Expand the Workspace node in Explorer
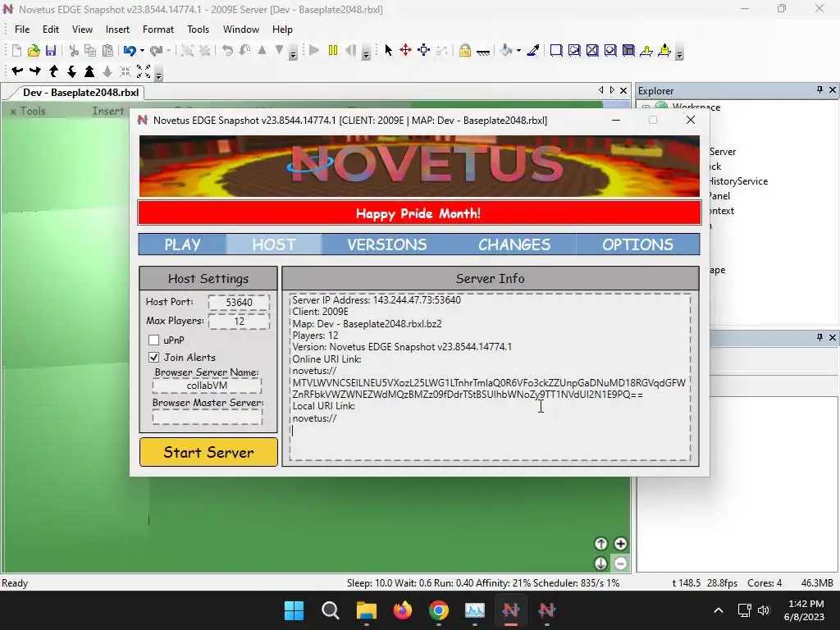Screen dimensions: 840x630 click(646, 107)
